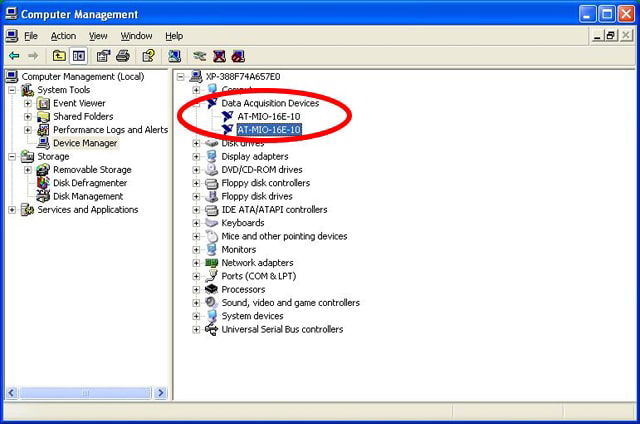The width and height of the screenshot is (640, 424).
Task: Click the MMC icon in menu bar
Action: 12,36
